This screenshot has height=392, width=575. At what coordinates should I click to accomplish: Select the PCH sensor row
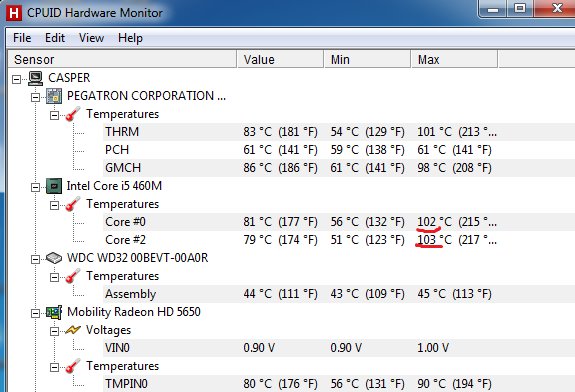(x=339, y=150)
